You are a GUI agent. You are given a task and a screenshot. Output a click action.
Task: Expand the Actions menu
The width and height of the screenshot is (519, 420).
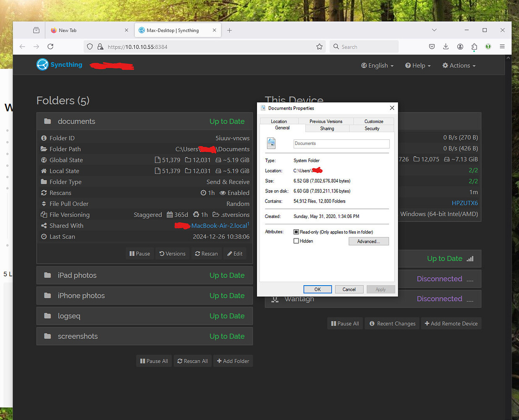pos(459,66)
